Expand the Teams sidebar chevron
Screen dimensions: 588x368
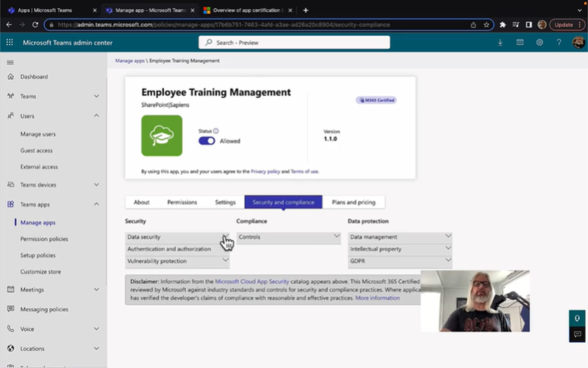(x=97, y=96)
